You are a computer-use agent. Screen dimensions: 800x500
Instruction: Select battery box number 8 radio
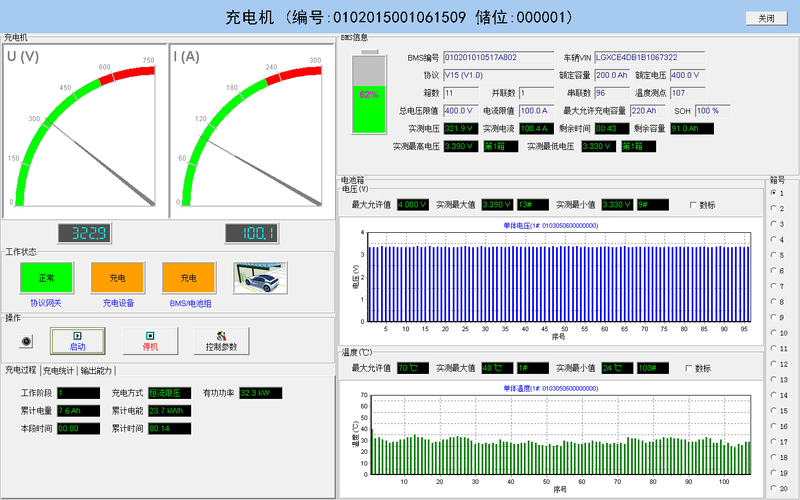pyautogui.click(x=773, y=302)
